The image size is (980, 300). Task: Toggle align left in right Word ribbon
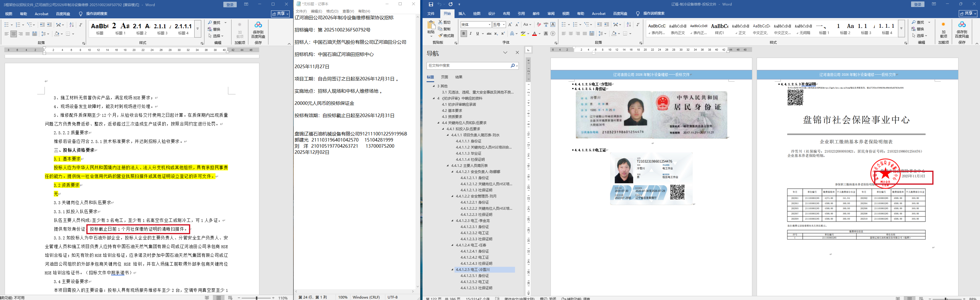[564, 33]
